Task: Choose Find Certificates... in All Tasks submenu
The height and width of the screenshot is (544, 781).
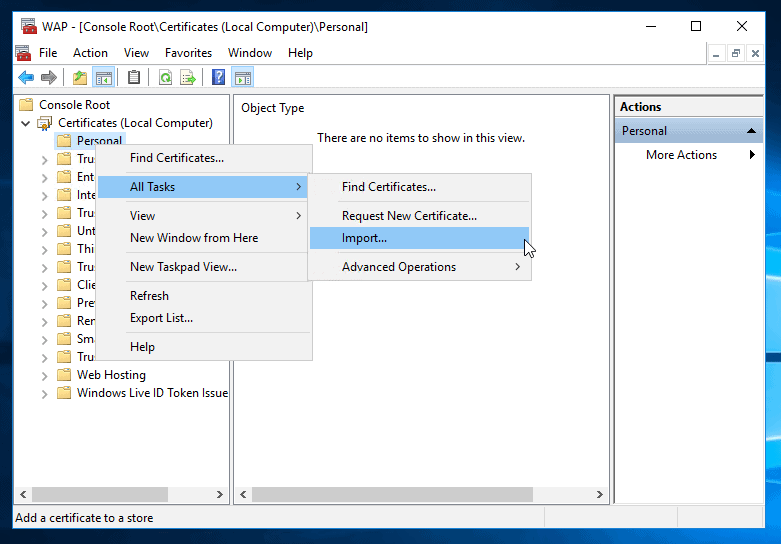Action: (x=419, y=187)
